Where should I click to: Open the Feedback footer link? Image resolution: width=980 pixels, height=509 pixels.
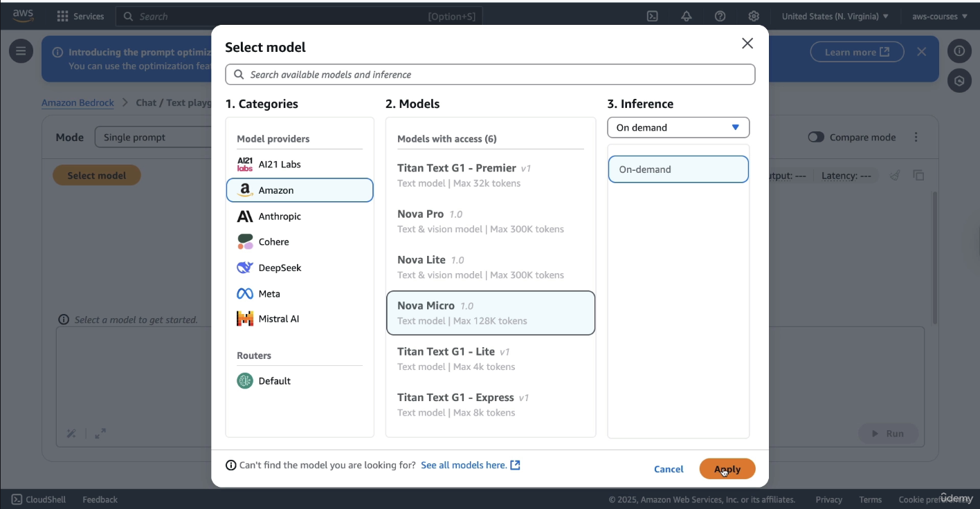pyautogui.click(x=100, y=499)
